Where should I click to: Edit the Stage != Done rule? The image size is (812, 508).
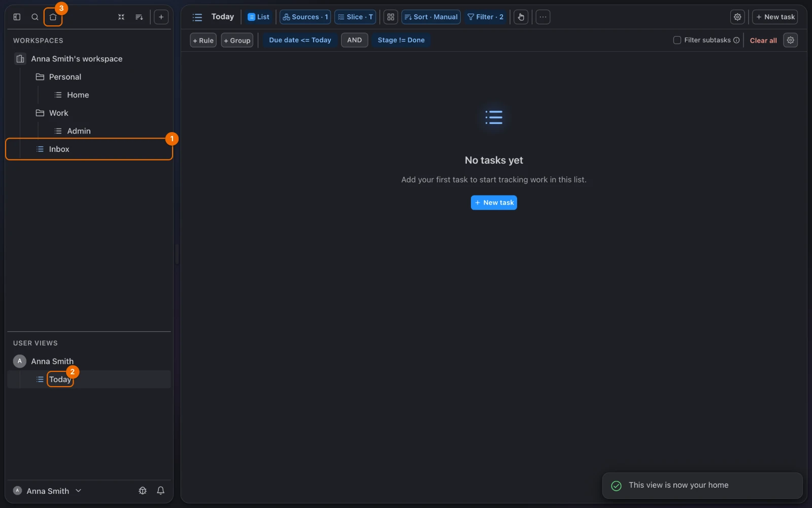coord(401,40)
